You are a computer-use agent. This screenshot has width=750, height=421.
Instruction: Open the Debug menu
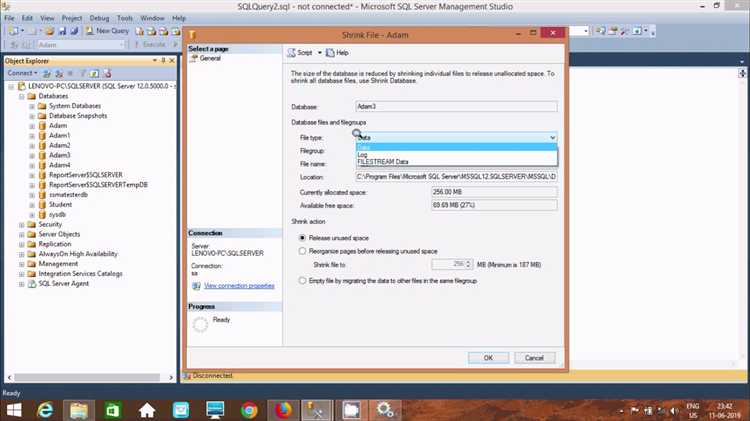click(99, 18)
